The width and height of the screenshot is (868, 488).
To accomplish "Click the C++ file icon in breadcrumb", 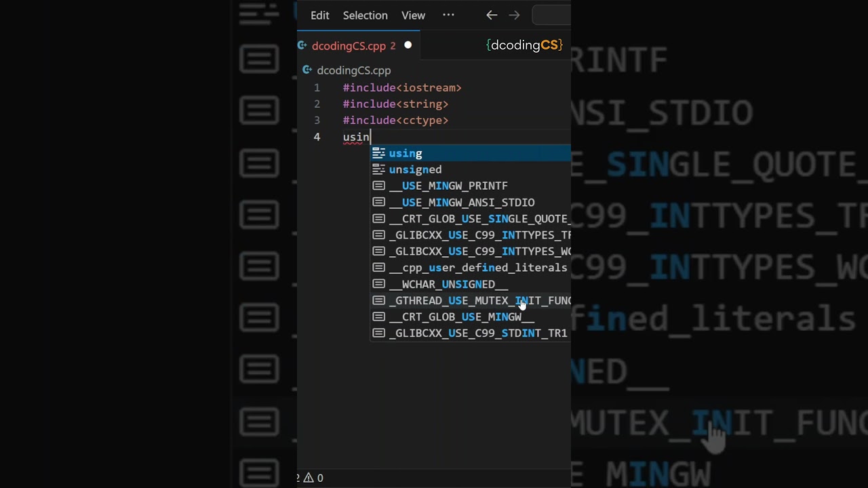I will [307, 70].
